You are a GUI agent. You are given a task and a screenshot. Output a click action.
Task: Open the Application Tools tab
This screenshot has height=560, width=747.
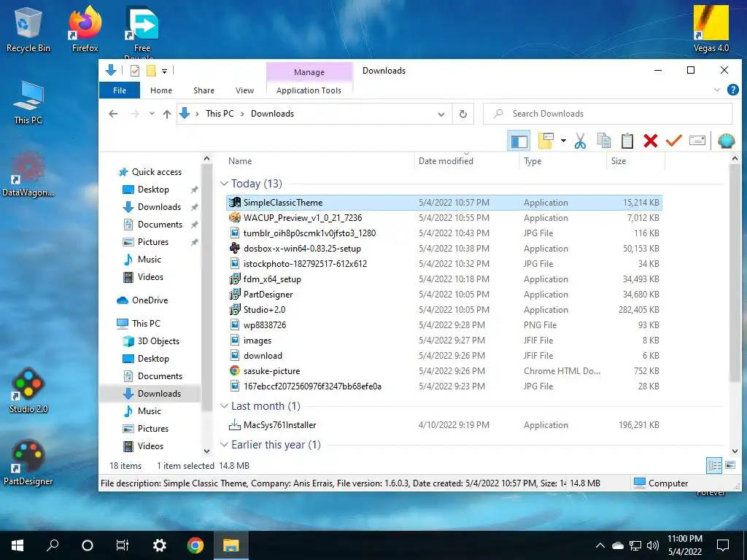[309, 90]
